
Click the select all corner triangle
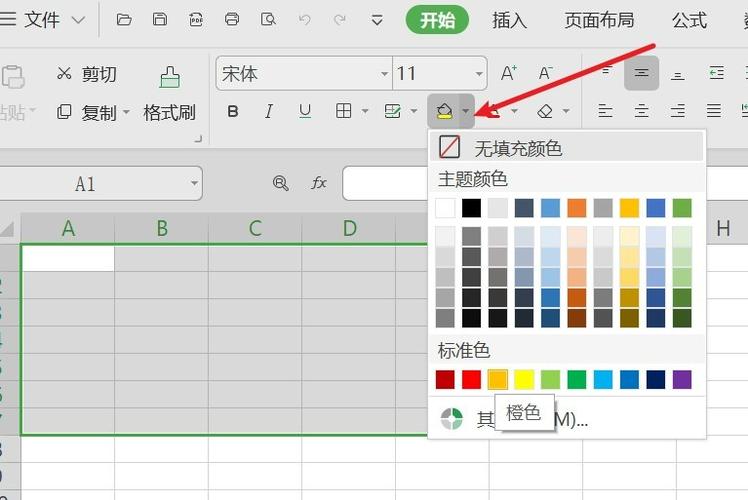(8, 229)
